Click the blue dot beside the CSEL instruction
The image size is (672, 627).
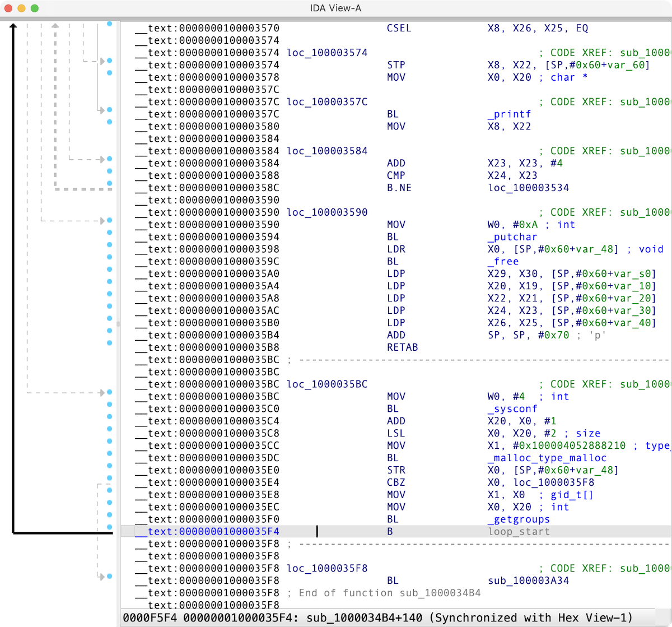[x=110, y=24]
